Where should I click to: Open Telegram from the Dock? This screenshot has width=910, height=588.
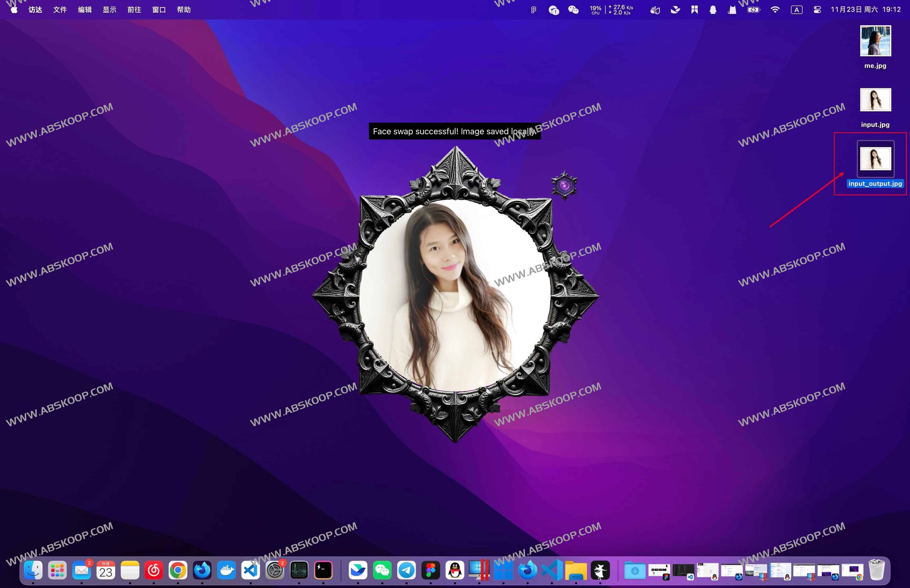tap(406, 570)
